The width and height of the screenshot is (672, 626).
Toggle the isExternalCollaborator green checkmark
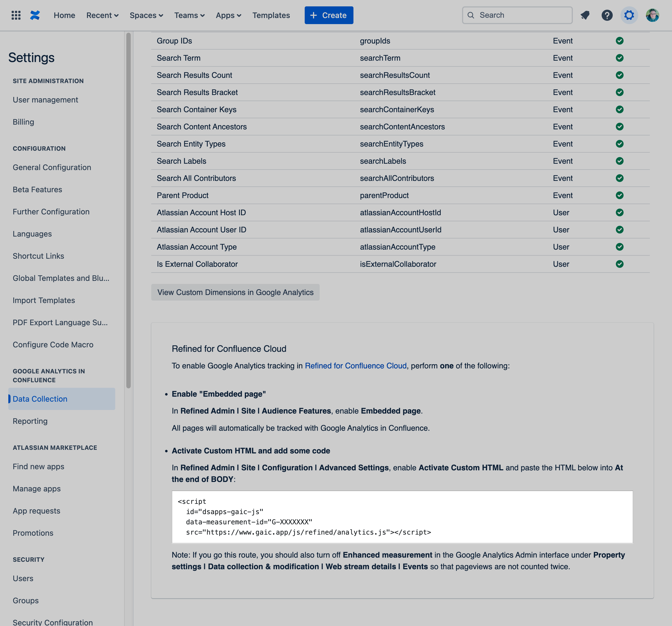click(620, 264)
